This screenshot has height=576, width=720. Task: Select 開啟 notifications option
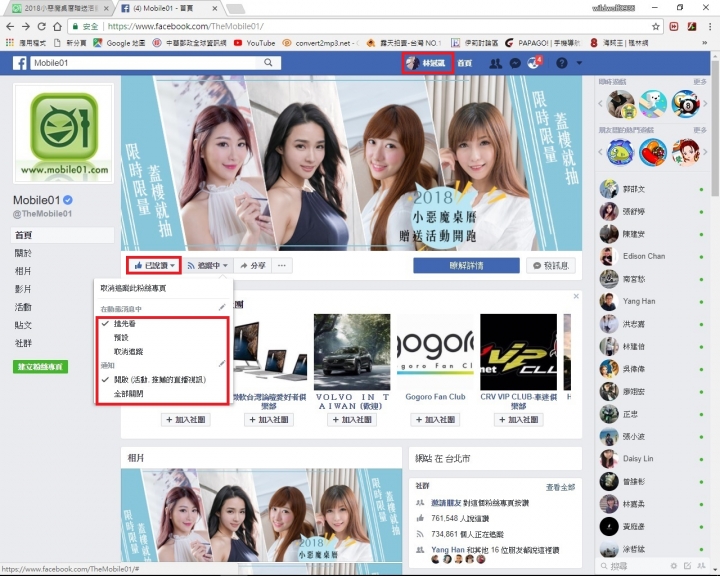click(x=162, y=380)
